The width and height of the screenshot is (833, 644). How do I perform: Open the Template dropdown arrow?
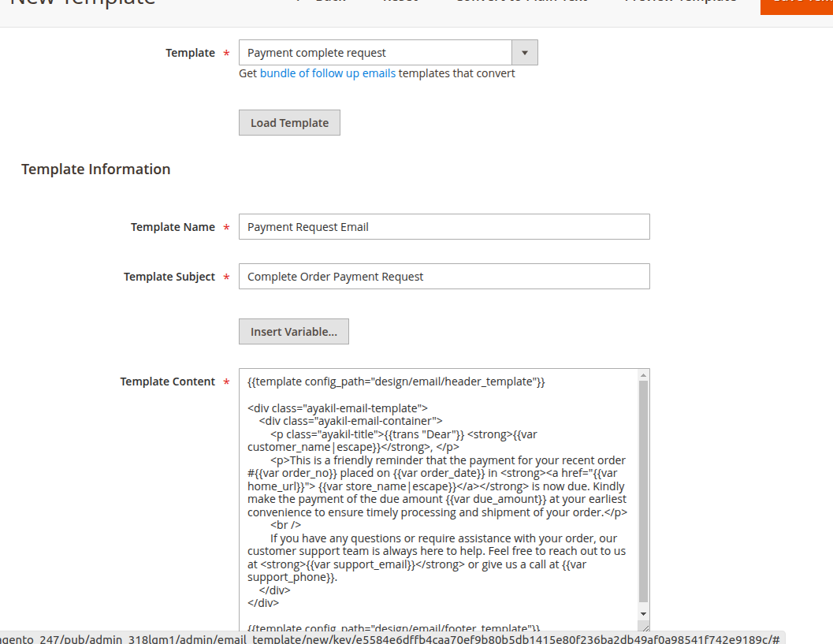[x=525, y=53]
